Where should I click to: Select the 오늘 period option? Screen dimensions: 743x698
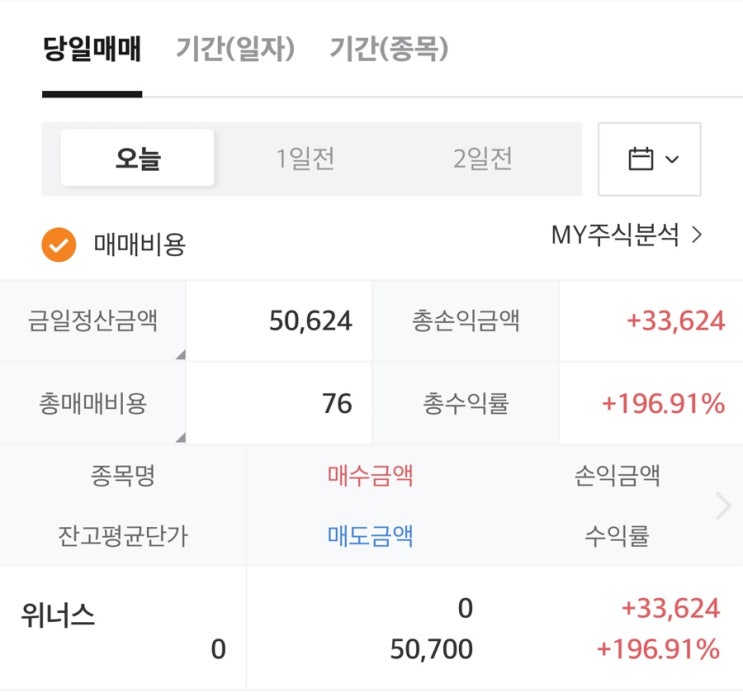click(x=138, y=158)
